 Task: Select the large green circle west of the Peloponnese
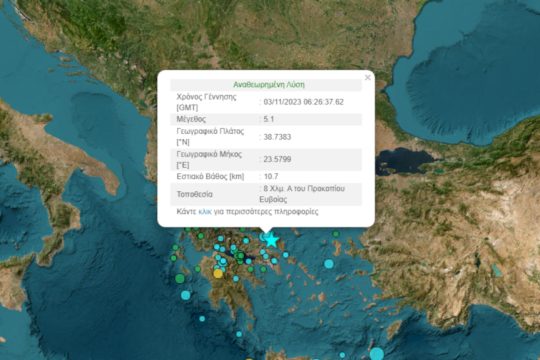click(180, 278)
